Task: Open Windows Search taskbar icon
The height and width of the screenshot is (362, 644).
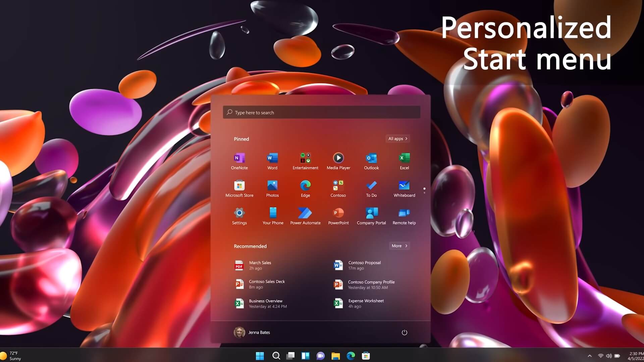Action: [276, 356]
